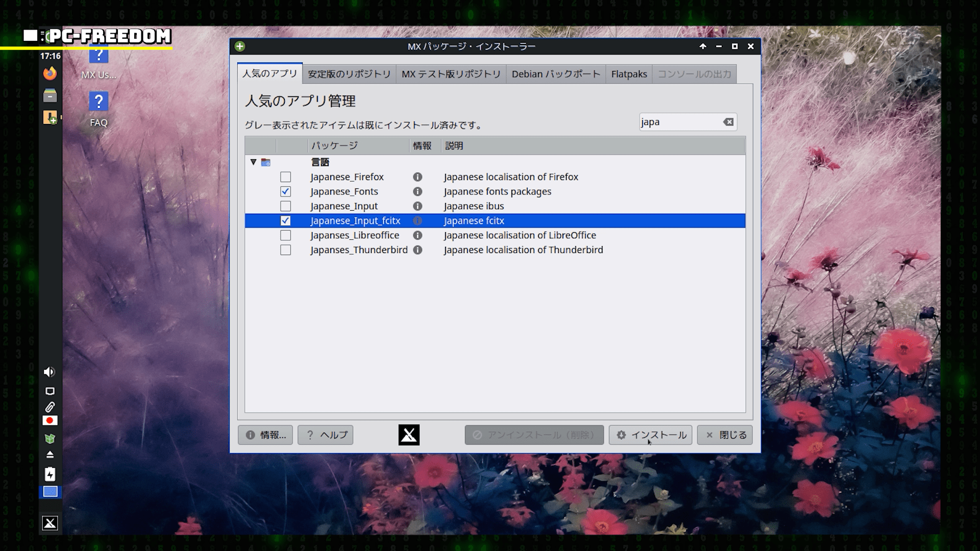
Task: Click info icon for Japanese_Firefox
Action: click(418, 177)
